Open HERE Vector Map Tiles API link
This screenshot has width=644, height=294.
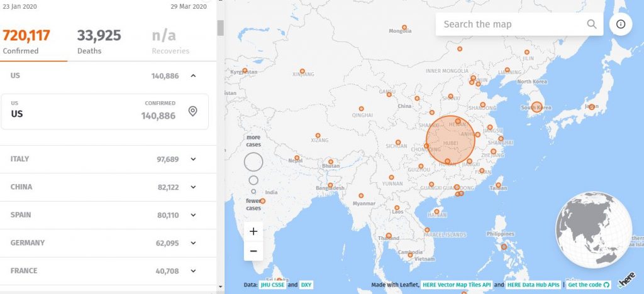point(457,285)
